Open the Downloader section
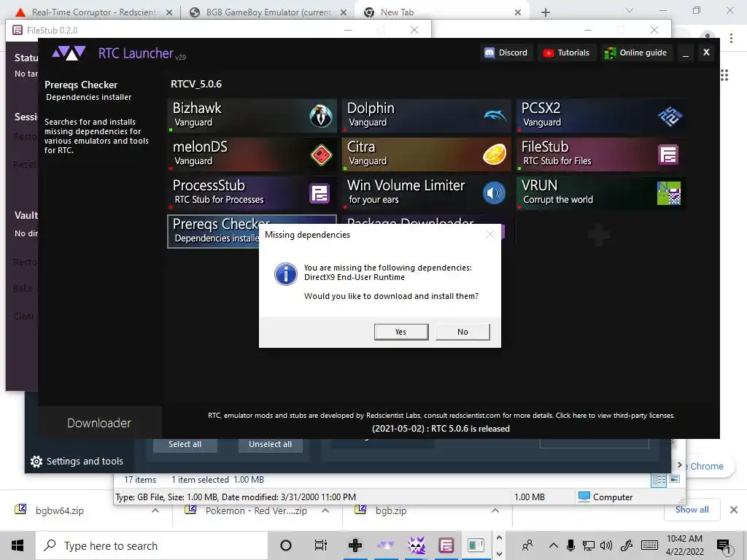The height and width of the screenshot is (560, 747). 99,423
